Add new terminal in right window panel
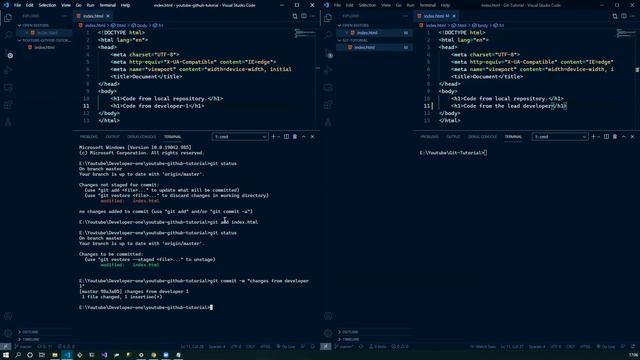 593,137
